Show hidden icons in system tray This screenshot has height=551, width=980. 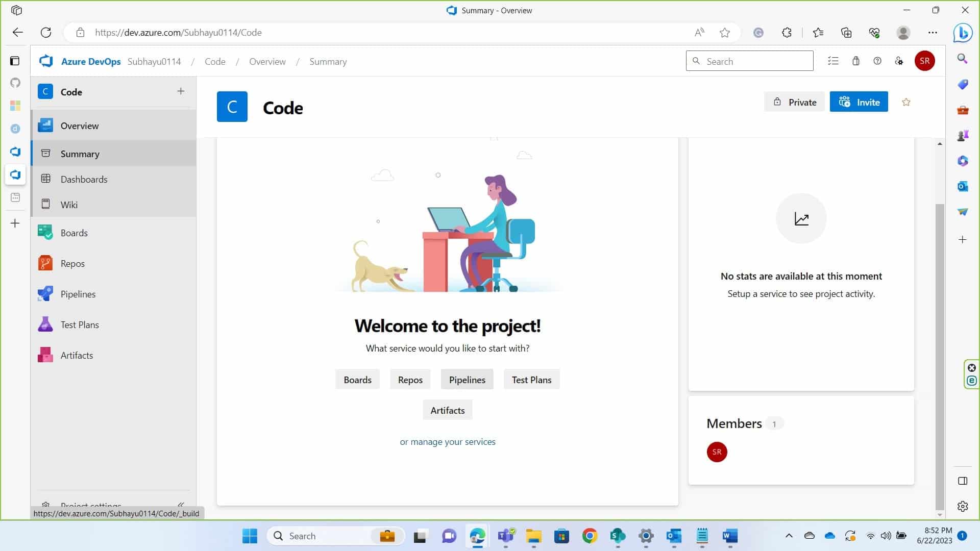pos(789,536)
